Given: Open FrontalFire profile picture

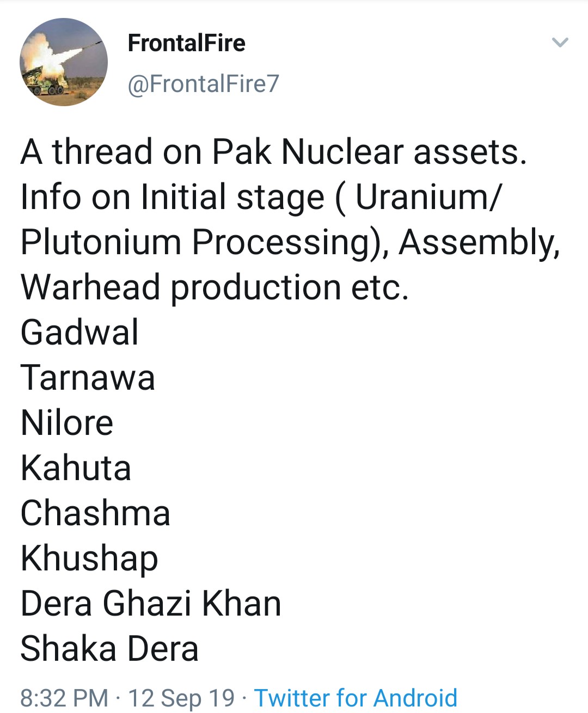Looking at the screenshot, I should coord(64,62).
